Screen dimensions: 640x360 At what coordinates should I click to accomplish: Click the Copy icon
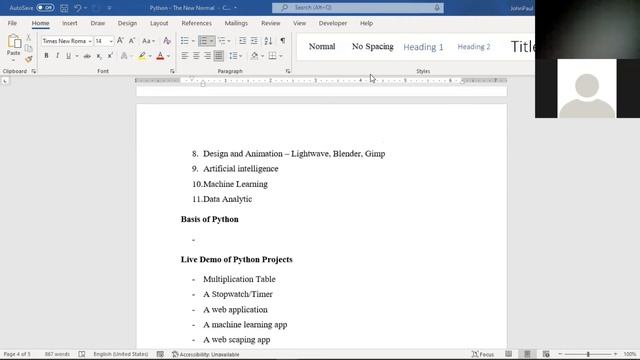[29, 48]
